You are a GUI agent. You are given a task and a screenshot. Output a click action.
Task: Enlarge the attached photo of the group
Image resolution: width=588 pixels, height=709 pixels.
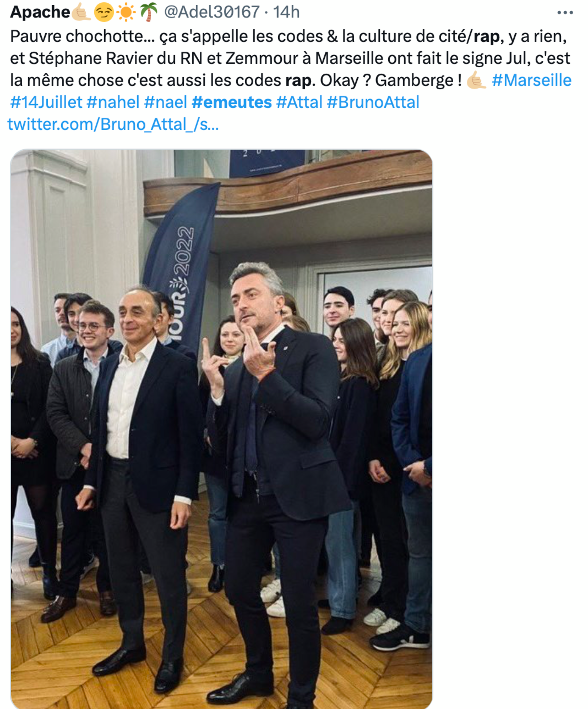[221, 429]
